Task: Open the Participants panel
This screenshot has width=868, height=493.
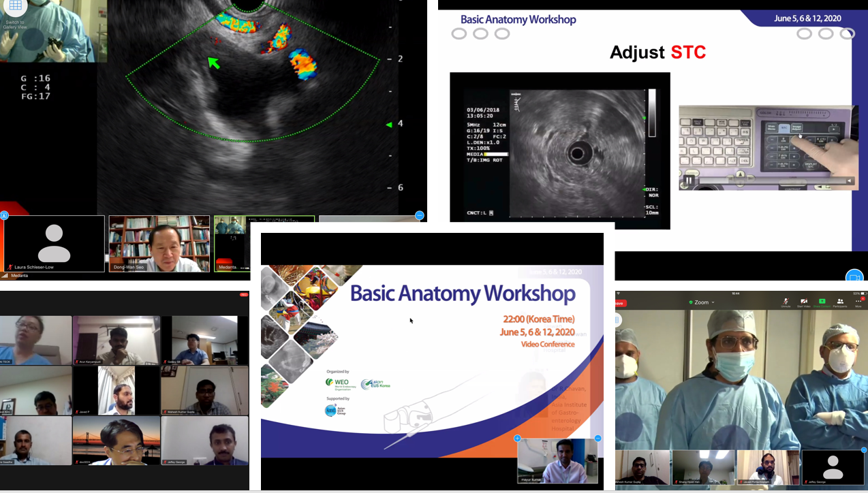Action: pos(840,302)
